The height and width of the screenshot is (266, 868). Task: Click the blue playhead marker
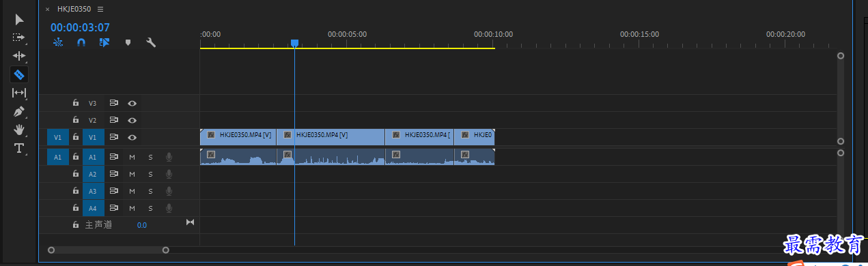click(x=294, y=43)
